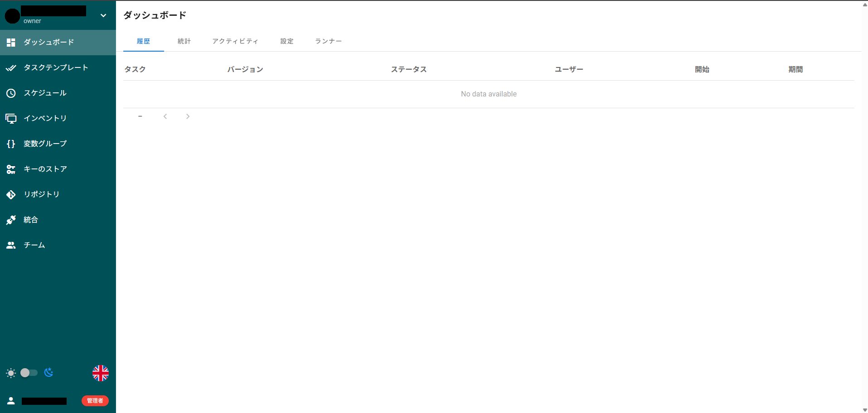Switch to the 統計 tab
Image resolution: width=868 pixels, height=413 pixels.
[184, 41]
